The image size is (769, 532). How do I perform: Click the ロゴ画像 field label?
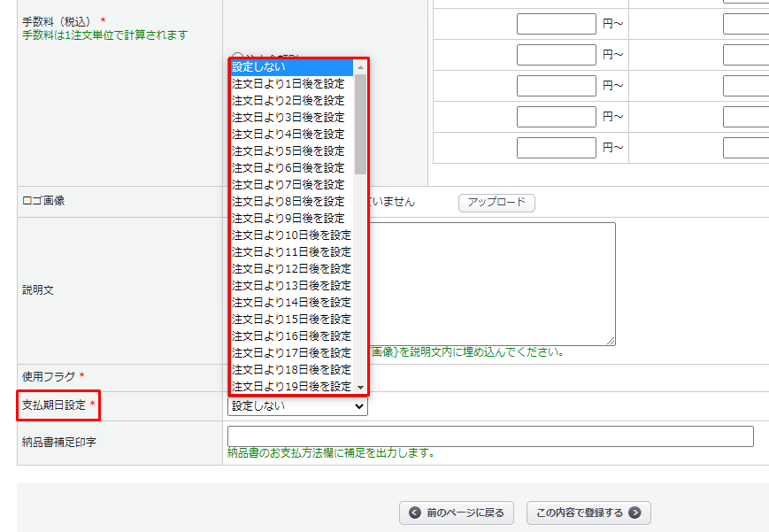(43, 200)
